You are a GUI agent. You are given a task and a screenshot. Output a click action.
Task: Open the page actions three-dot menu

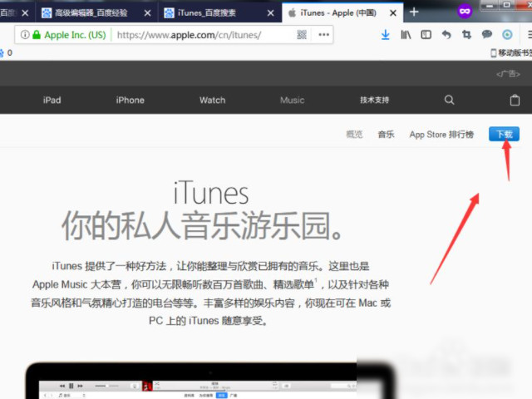coord(323,35)
